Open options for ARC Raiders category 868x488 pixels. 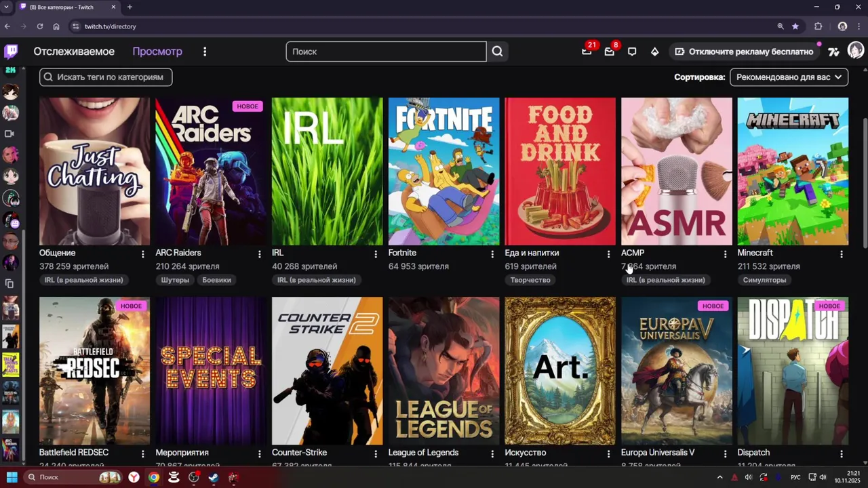tap(259, 253)
